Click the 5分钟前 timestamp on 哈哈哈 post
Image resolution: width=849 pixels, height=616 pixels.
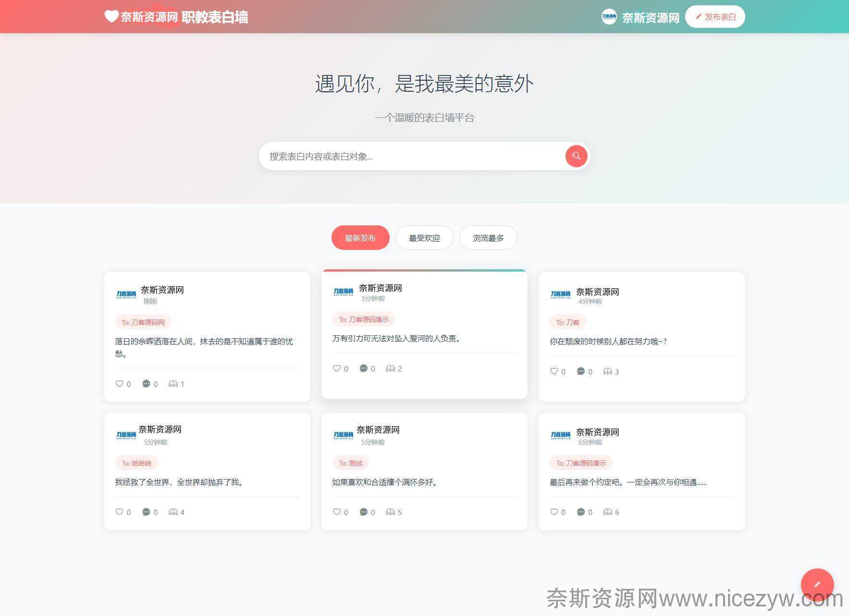coord(156,442)
